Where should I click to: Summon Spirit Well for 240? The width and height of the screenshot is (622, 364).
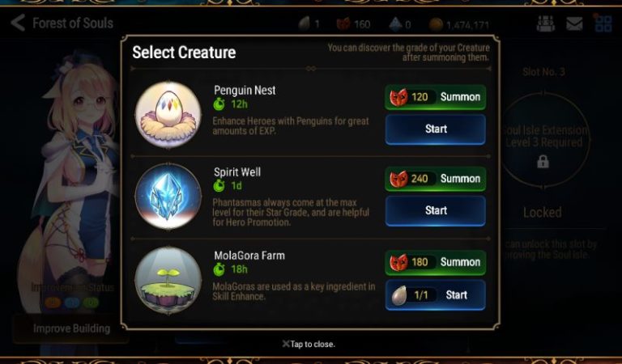tap(435, 179)
